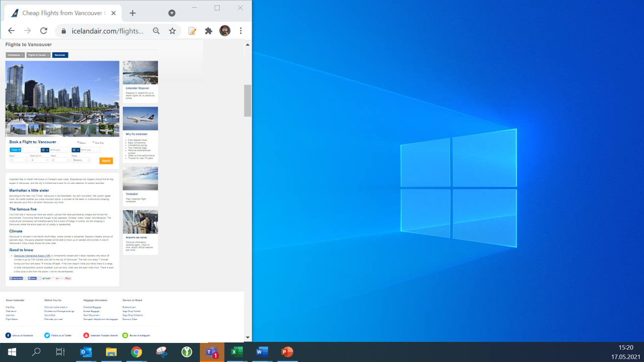This screenshot has height=362, width=644.
Task: Expand the Flights to Canada breadcrumb dropdown
Action: click(x=39, y=55)
